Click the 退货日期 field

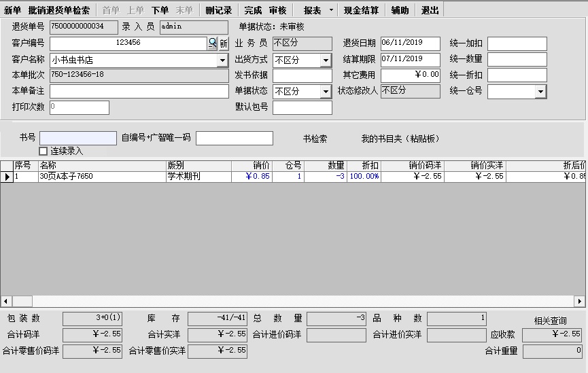pos(411,43)
